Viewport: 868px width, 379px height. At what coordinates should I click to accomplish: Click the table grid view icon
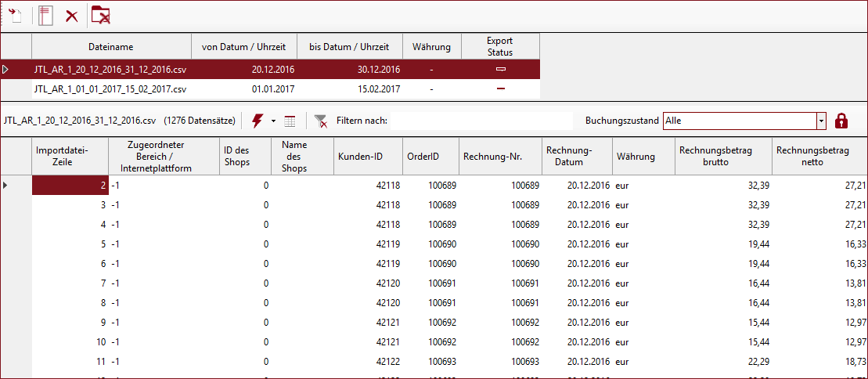290,121
